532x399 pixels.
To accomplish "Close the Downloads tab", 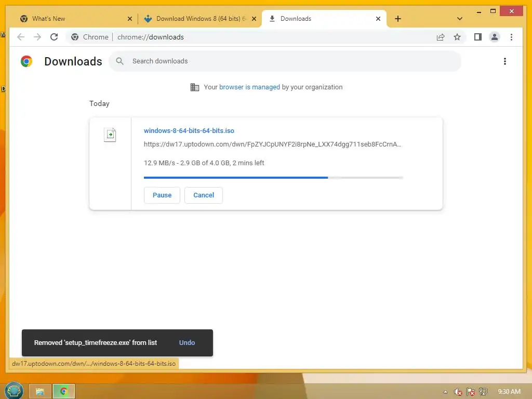I will coord(378,19).
